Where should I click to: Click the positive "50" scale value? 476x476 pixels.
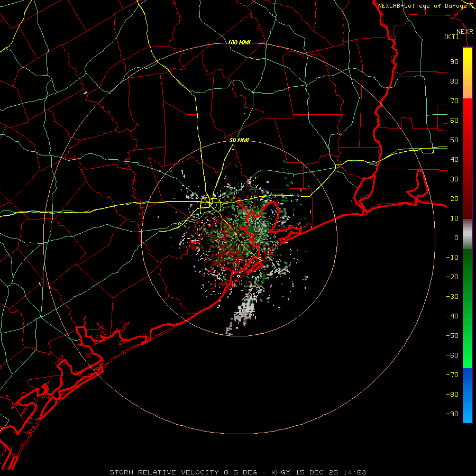click(x=454, y=140)
